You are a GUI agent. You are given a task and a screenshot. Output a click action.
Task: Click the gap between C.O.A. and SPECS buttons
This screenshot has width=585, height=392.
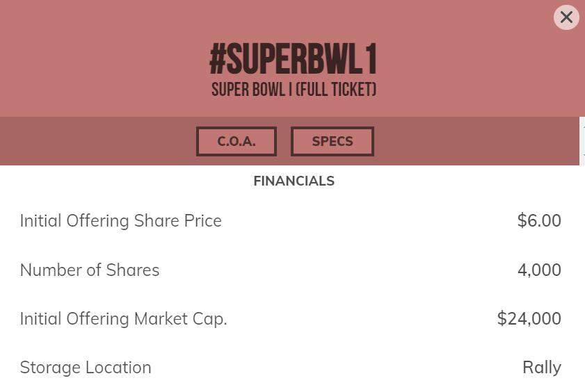click(284, 141)
